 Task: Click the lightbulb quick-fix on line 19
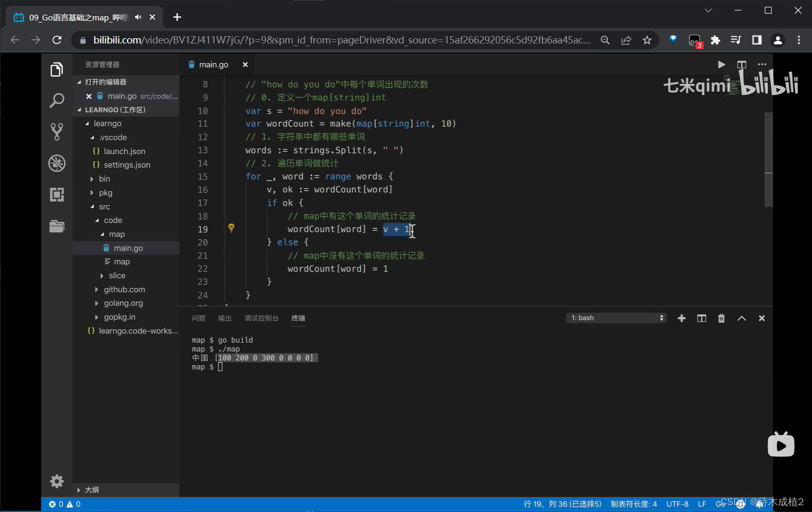coord(231,228)
